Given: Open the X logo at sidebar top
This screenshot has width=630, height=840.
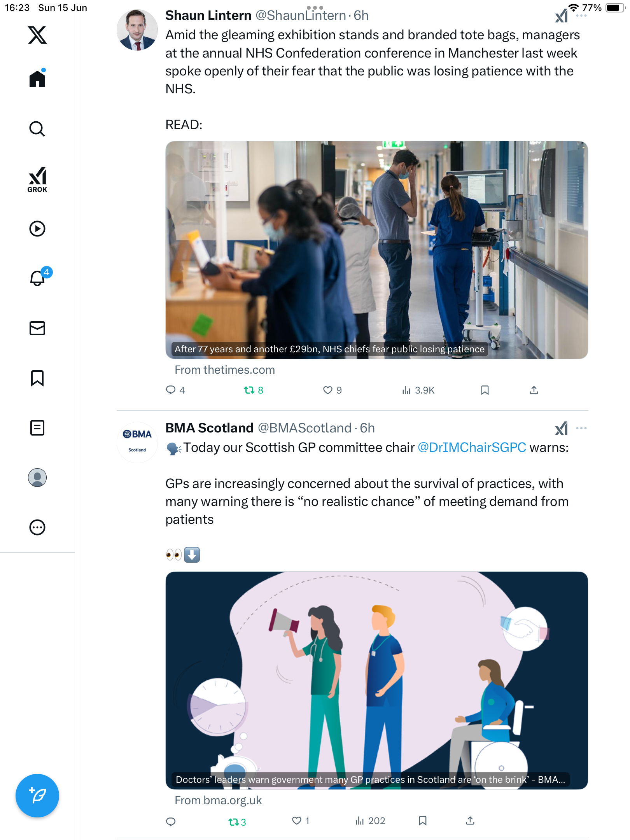Looking at the screenshot, I should (37, 35).
